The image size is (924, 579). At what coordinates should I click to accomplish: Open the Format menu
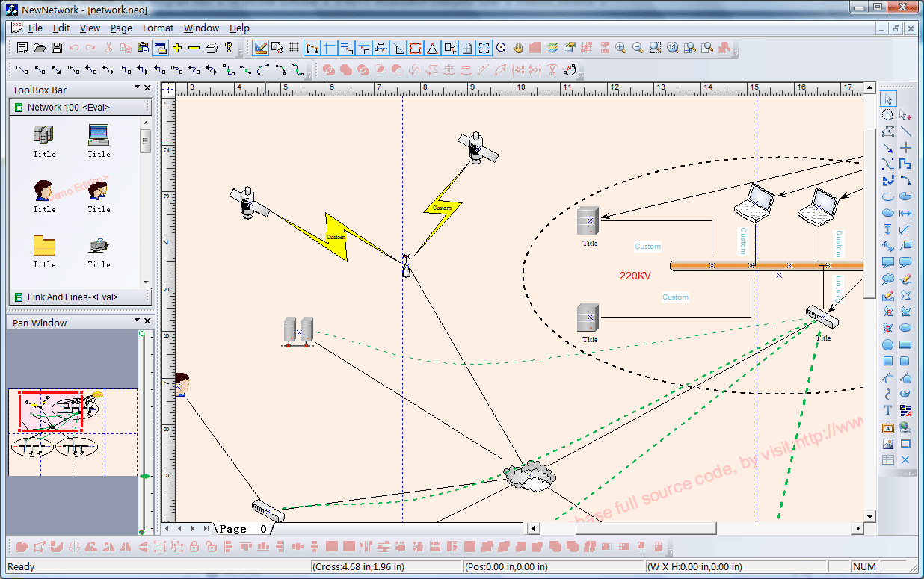158,28
